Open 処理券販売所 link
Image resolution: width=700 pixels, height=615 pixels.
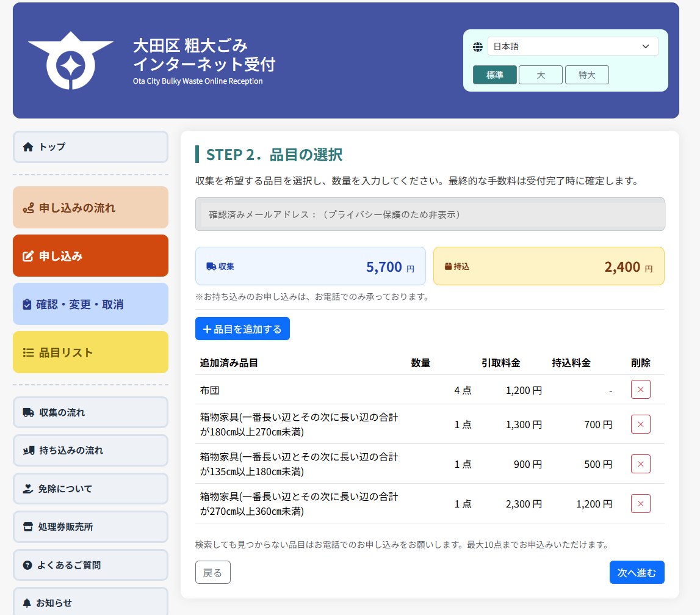coord(90,526)
